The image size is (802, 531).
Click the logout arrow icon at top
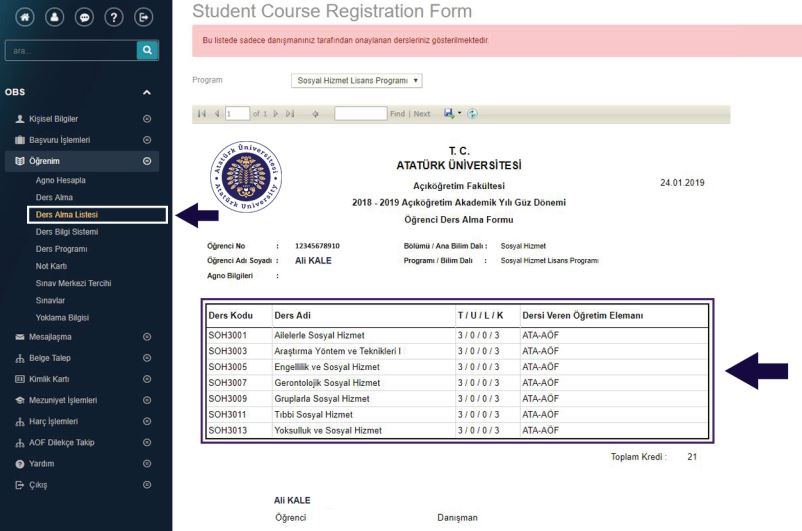click(145, 17)
